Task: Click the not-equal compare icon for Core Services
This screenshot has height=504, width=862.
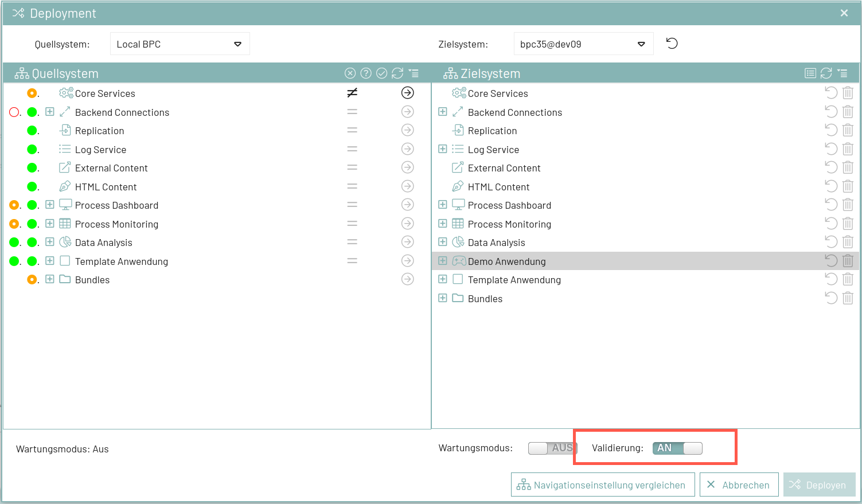Action: (x=352, y=93)
